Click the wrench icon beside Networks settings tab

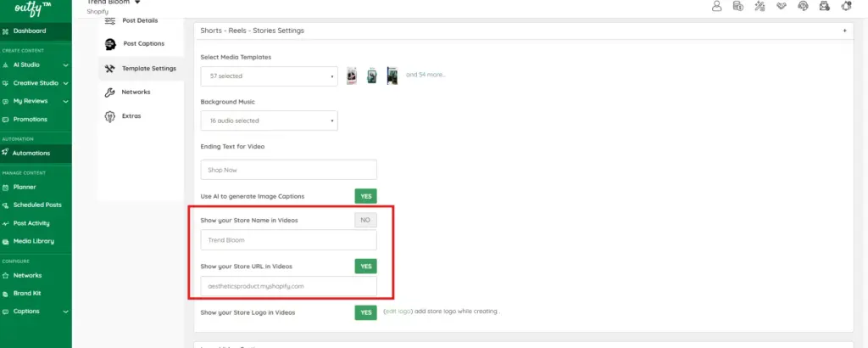coord(109,93)
